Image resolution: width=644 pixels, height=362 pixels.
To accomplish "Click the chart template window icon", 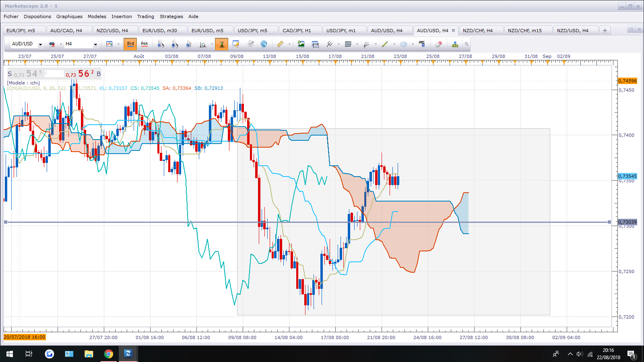I will [315, 44].
